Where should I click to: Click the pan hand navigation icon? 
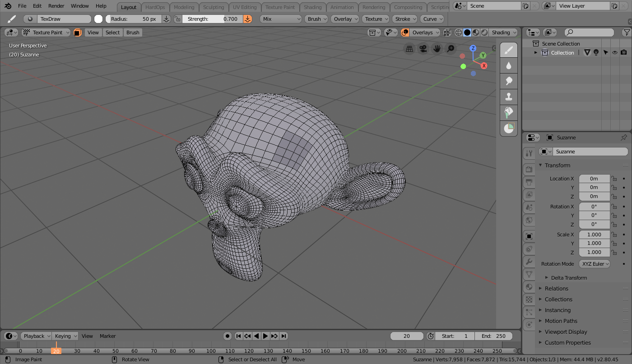437,49
